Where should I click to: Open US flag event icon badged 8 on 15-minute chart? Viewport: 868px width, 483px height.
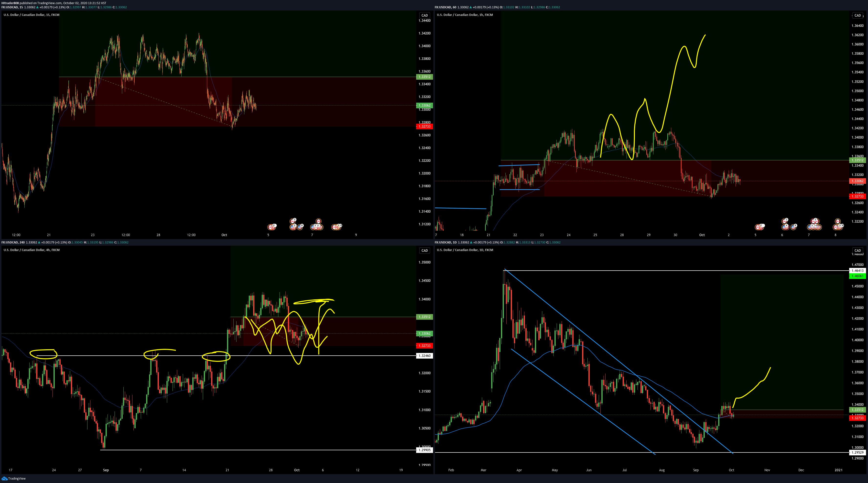pyautogui.click(x=300, y=227)
